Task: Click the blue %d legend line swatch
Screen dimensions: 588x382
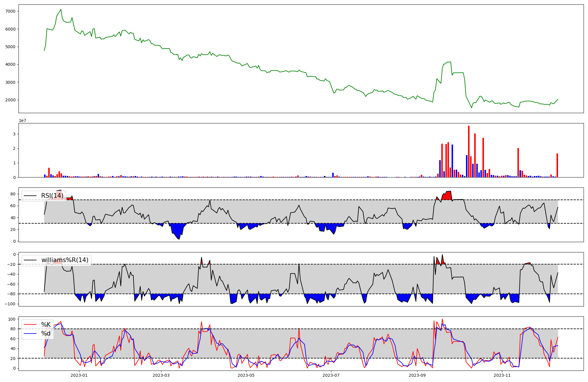Action: (30, 334)
